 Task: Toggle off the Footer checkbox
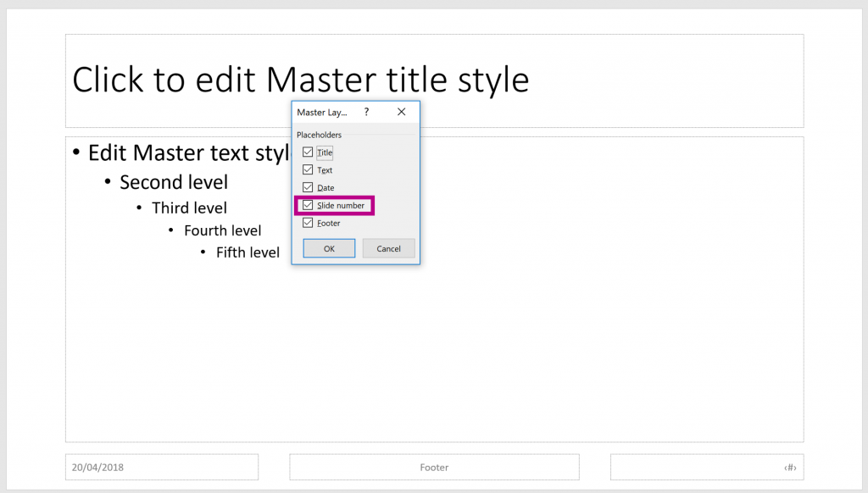pyautogui.click(x=308, y=223)
